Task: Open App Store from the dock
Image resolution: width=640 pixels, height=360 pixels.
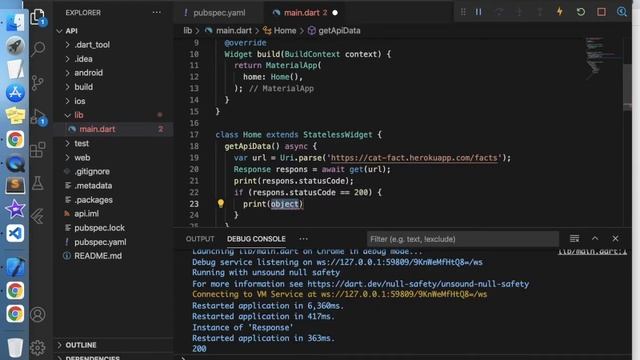Action: click(x=15, y=93)
